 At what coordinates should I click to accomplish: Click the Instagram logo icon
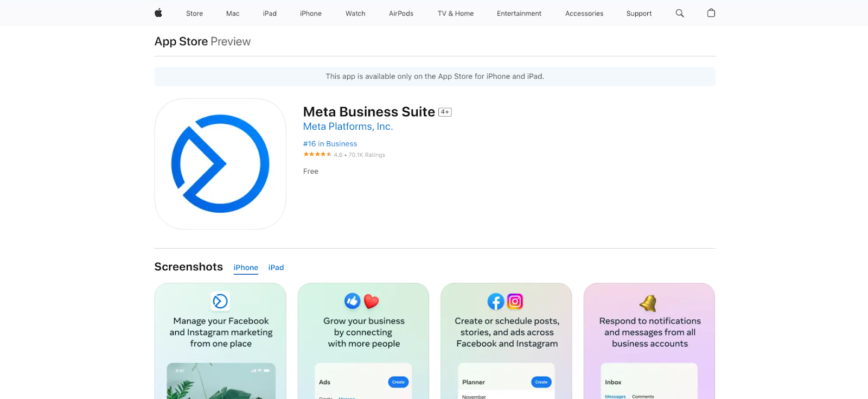515,301
